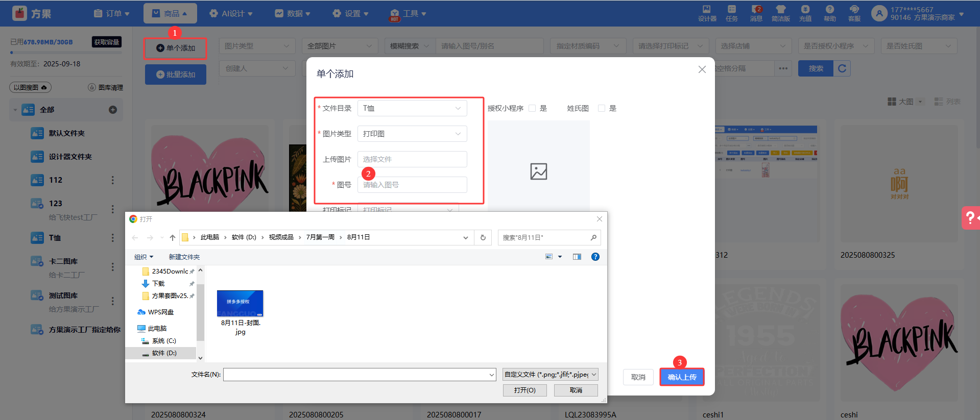980x420 pixels.
Task: Open file type filter 自定义文件 dropdown
Action: (551, 375)
